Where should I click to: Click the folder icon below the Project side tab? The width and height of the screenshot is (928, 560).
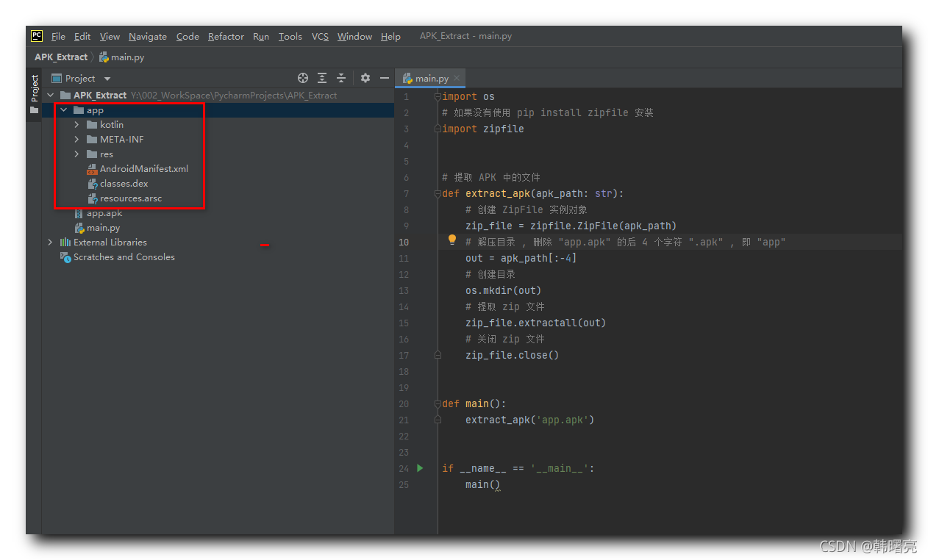(x=34, y=110)
